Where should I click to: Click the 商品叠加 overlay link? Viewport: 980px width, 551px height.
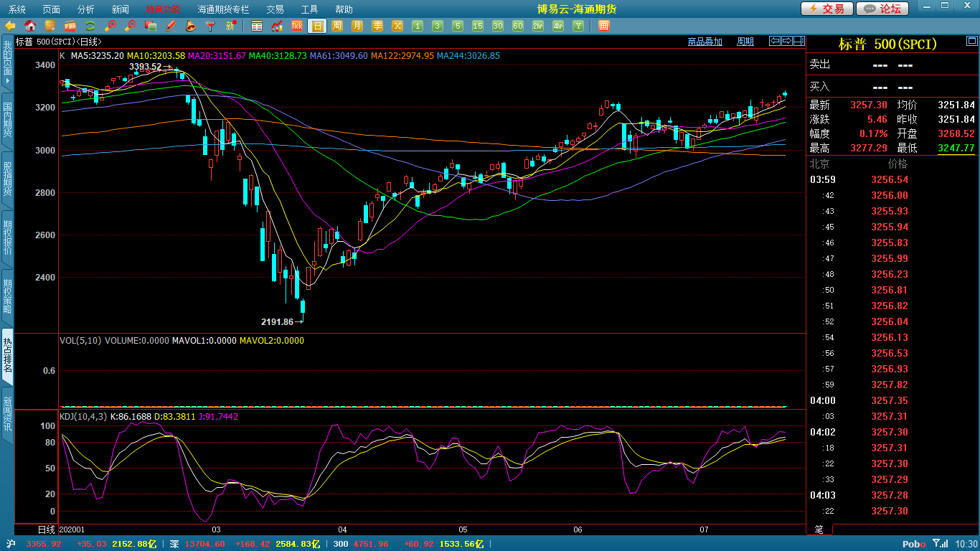(x=705, y=42)
